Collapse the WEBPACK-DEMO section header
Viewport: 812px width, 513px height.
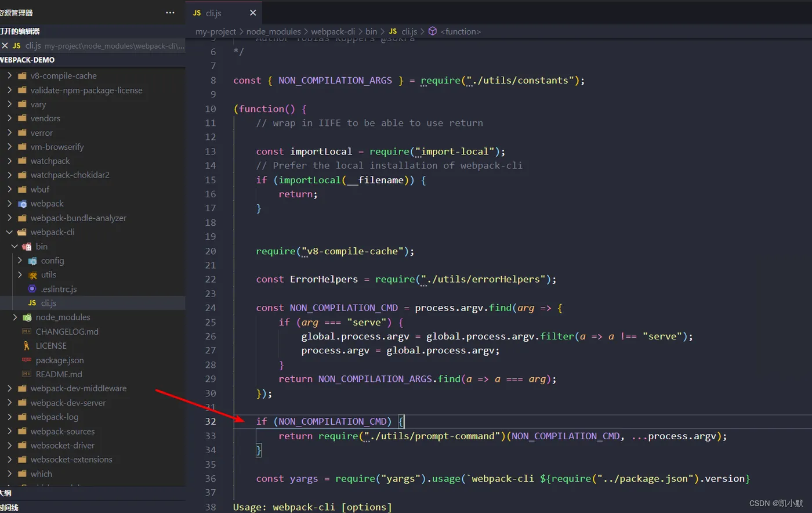point(93,60)
